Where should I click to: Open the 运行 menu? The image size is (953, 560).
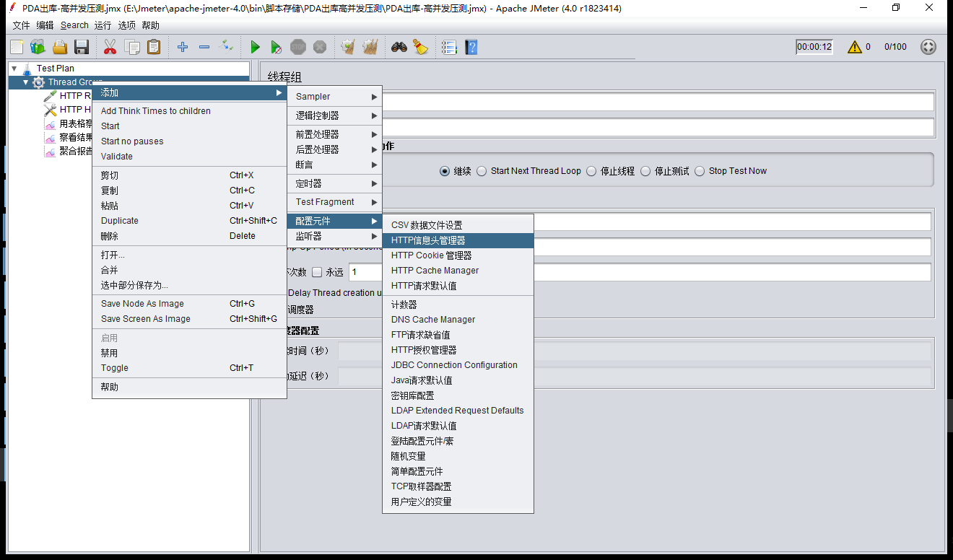(x=102, y=25)
